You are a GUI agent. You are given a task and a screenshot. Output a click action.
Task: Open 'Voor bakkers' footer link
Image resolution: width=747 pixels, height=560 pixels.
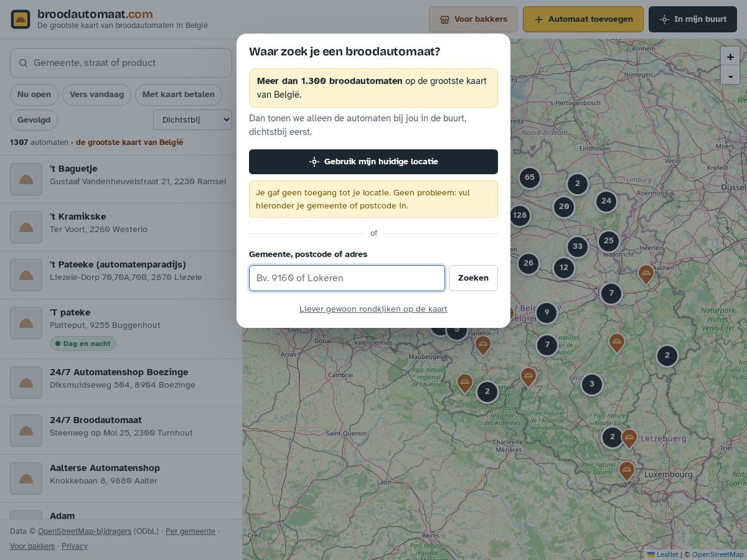[x=32, y=546]
